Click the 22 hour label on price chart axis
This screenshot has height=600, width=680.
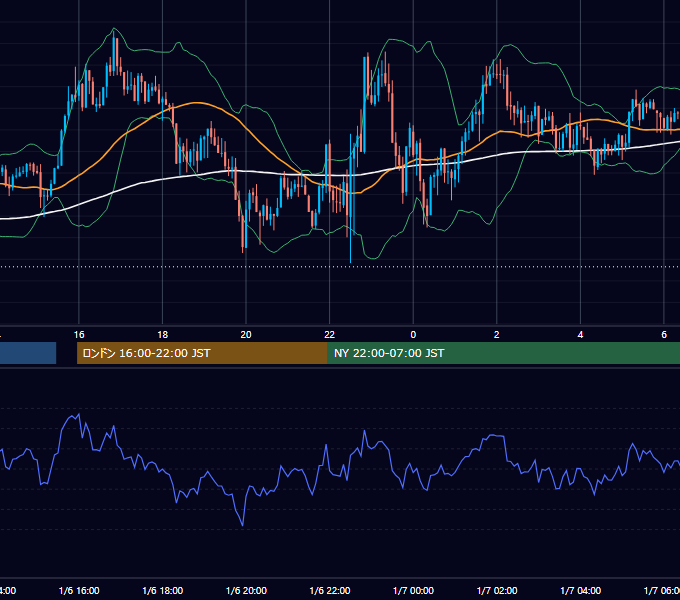tap(330, 335)
